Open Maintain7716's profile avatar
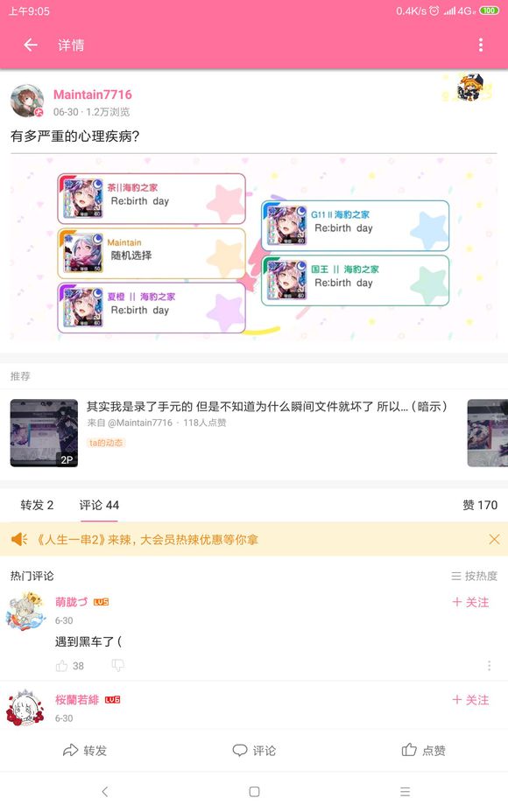 [27, 101]
